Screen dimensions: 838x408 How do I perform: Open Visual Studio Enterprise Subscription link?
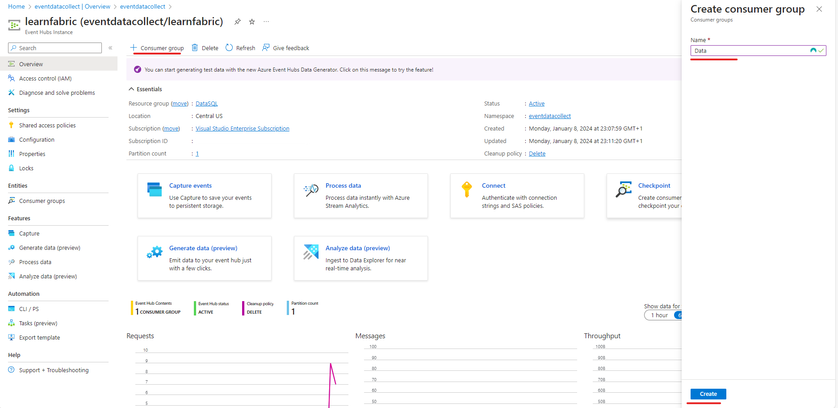[x=243, y=129]
